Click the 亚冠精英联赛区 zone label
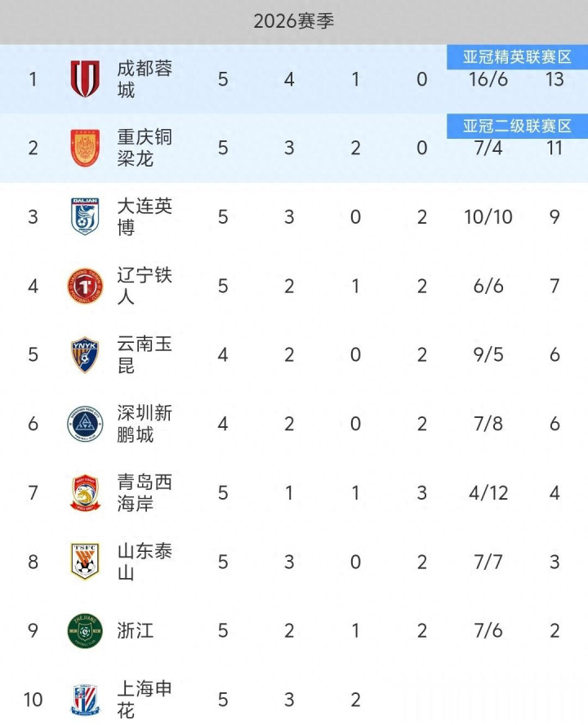This screenshot has width=588, height=725. 517,57
